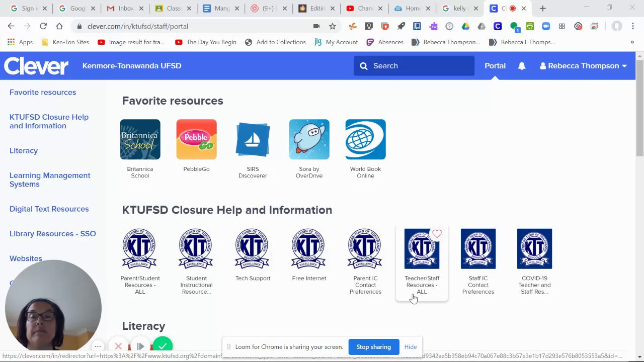Open Apps bookmark shortcut
This screenshot has height=362, width=644.
20,42
